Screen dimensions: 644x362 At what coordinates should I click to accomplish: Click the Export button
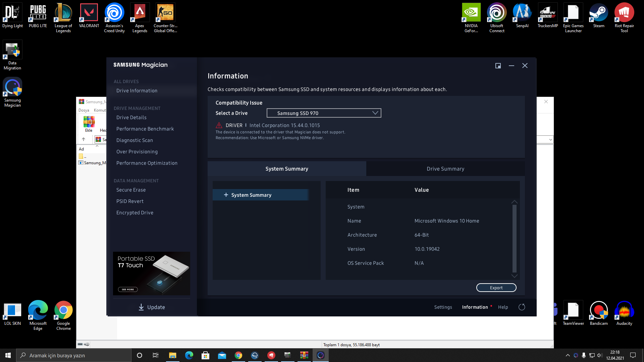496,288
